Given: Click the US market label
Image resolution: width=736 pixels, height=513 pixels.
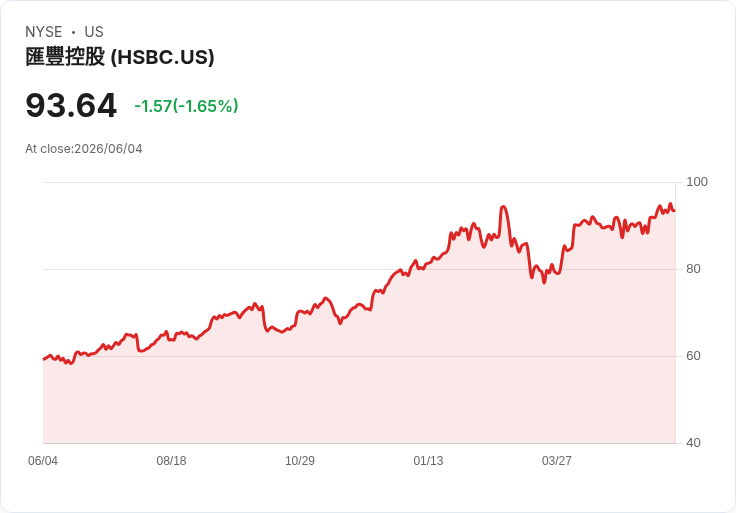Looking at the screenshot, I should click(x=94, y=32).
